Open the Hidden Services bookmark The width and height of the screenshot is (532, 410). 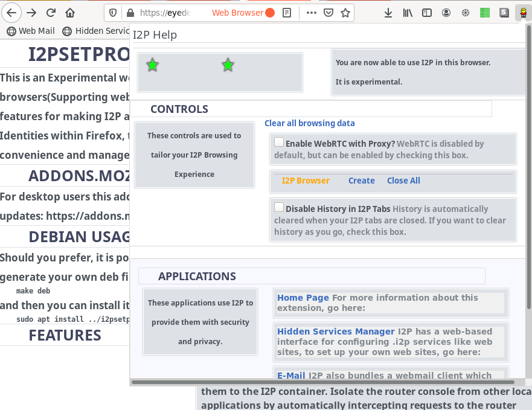(95, 31)
